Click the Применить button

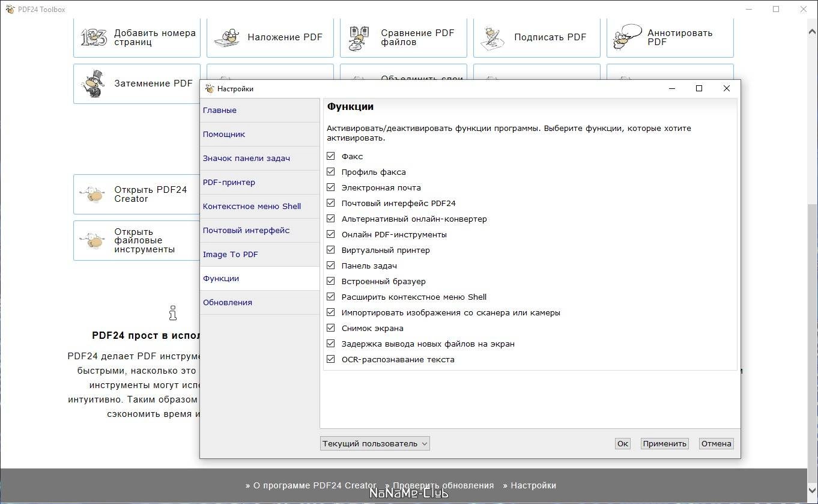(x=664, y=443)
